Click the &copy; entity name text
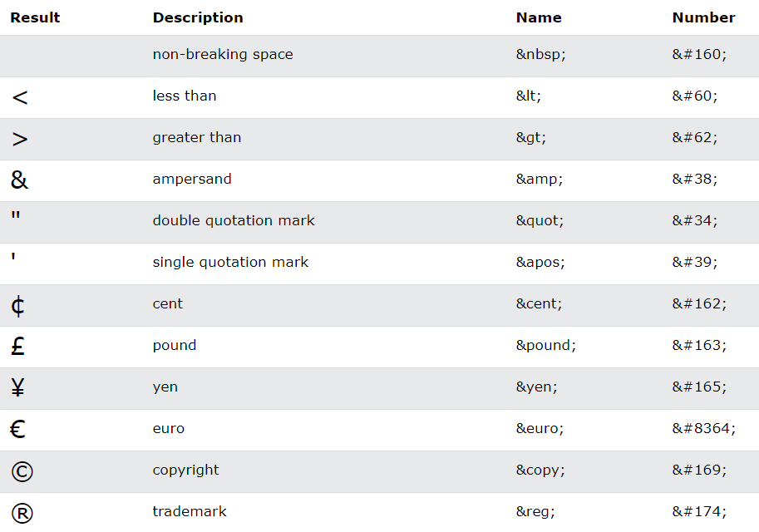The width and height of the screenshot is (759, 532). click(x=540, y=470)
